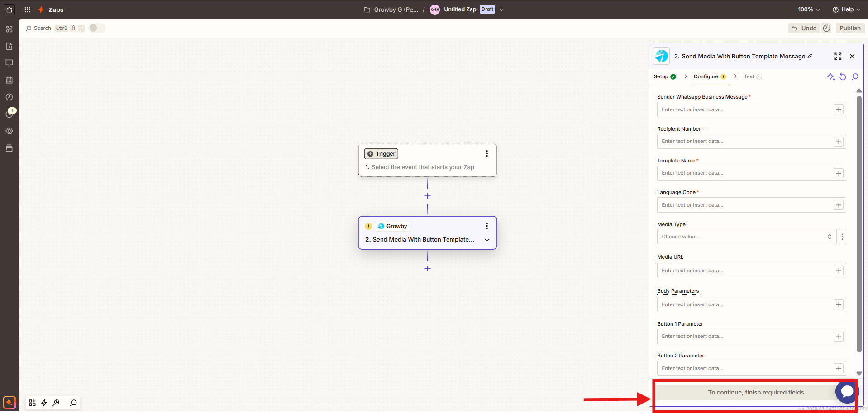Image resolution: width=868 pixels, height=413 pixels.
Task: Click the panel scrollbar up arrow
Action: pos(859,90)
